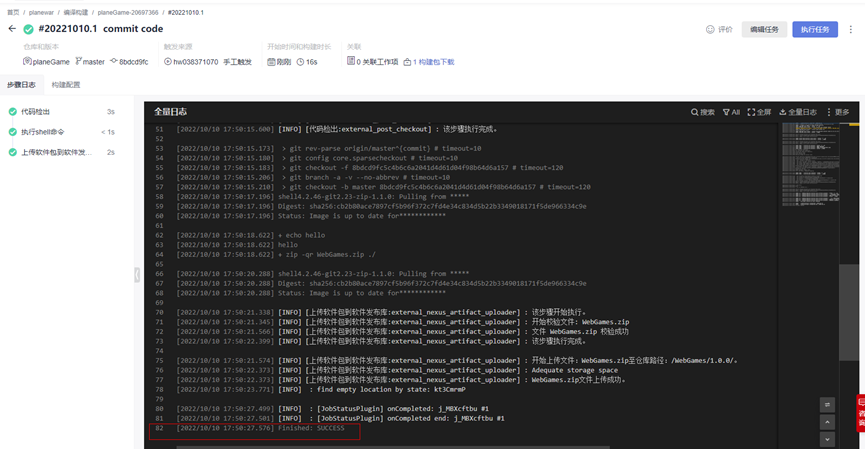
Task: Click the log minimap overview
Action: pos(811,164)
